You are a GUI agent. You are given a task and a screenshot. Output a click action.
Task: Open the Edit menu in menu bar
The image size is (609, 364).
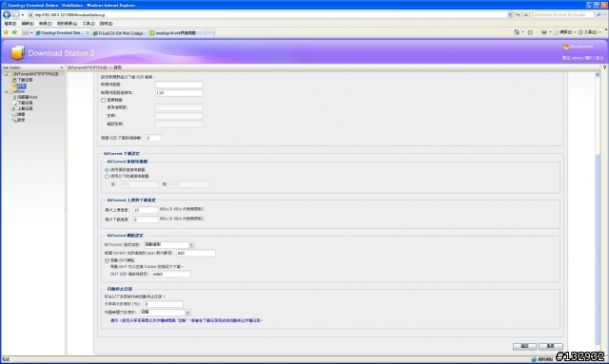tap(28, 24)
